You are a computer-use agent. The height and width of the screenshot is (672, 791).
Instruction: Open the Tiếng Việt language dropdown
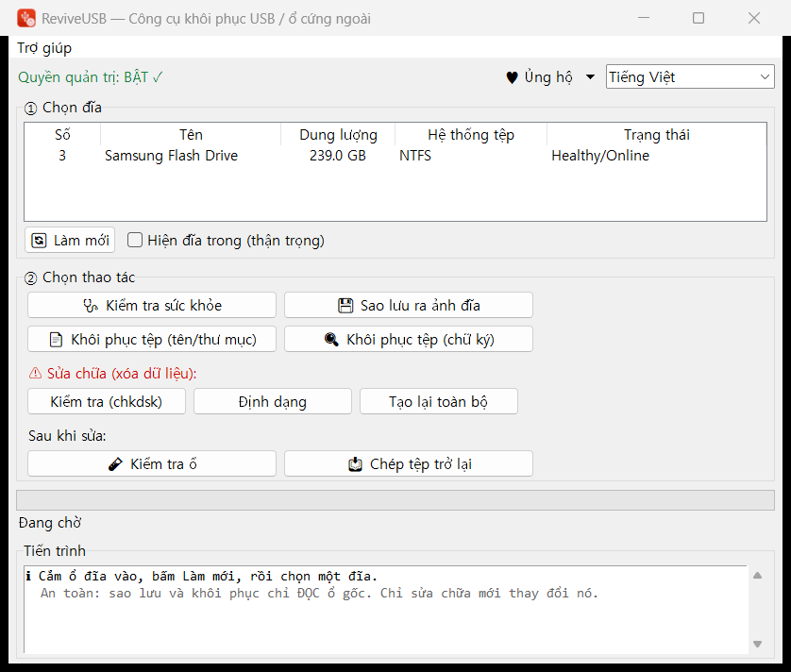click(x=690, y=77)
